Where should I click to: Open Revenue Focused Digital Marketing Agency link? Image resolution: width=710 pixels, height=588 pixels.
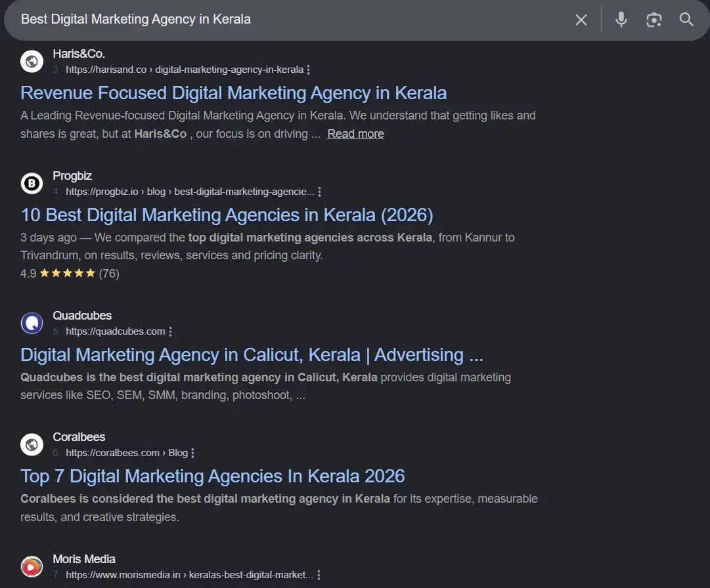pos(234,93)
